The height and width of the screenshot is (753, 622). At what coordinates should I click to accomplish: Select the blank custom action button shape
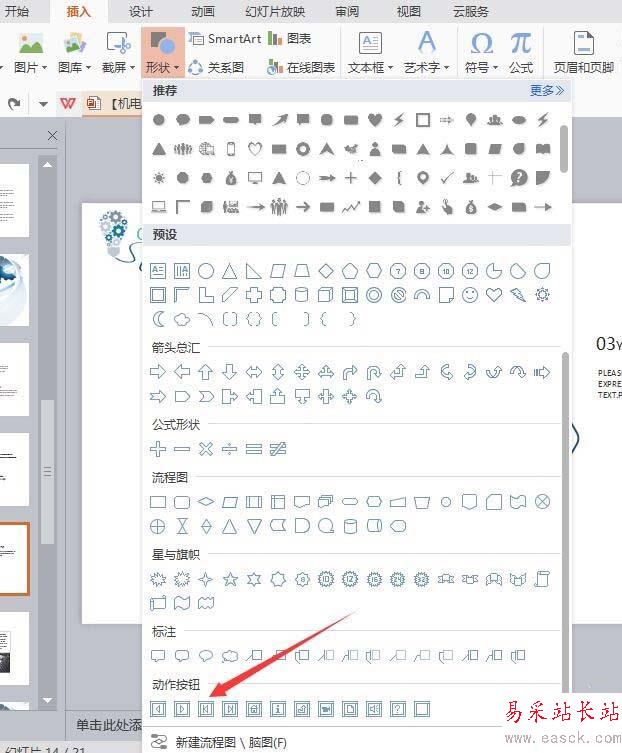[x=422, y=709]
